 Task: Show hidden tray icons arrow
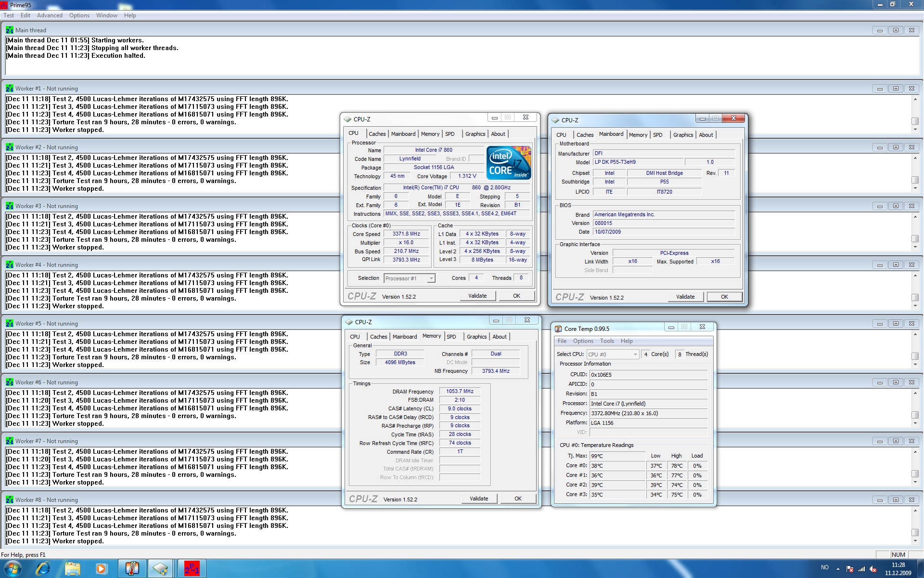point(838,569)
